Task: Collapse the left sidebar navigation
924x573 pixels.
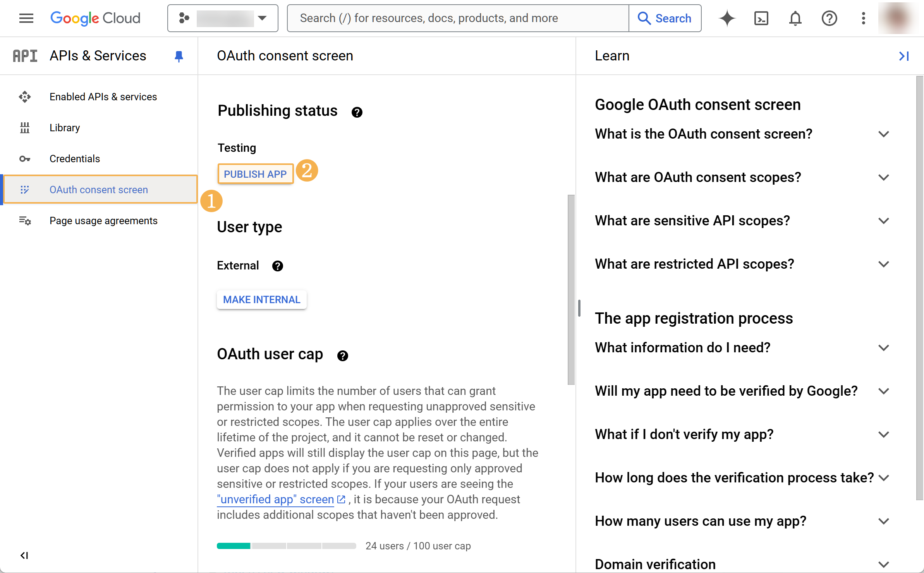Action: (x=24, y=556)
